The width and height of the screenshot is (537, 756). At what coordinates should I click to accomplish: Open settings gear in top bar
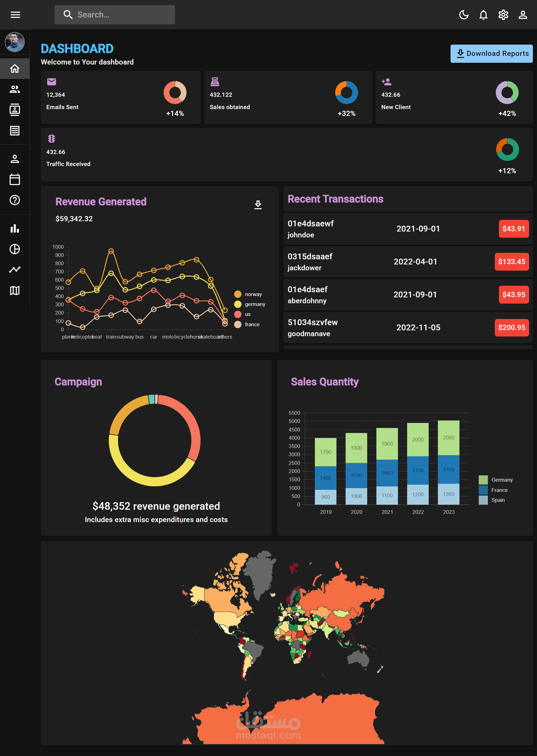pyautogui.click(x=503, y=15)
